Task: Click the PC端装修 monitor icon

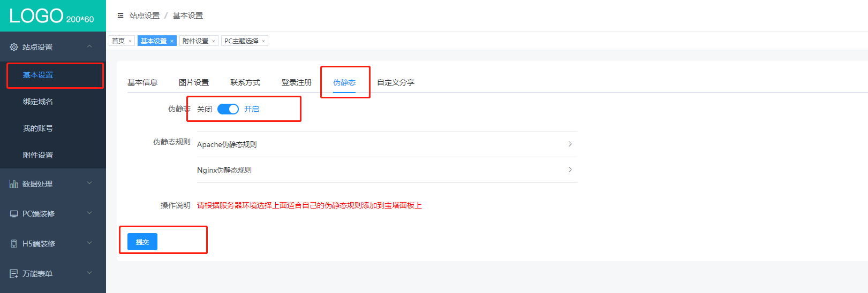Action: (14, 214)
